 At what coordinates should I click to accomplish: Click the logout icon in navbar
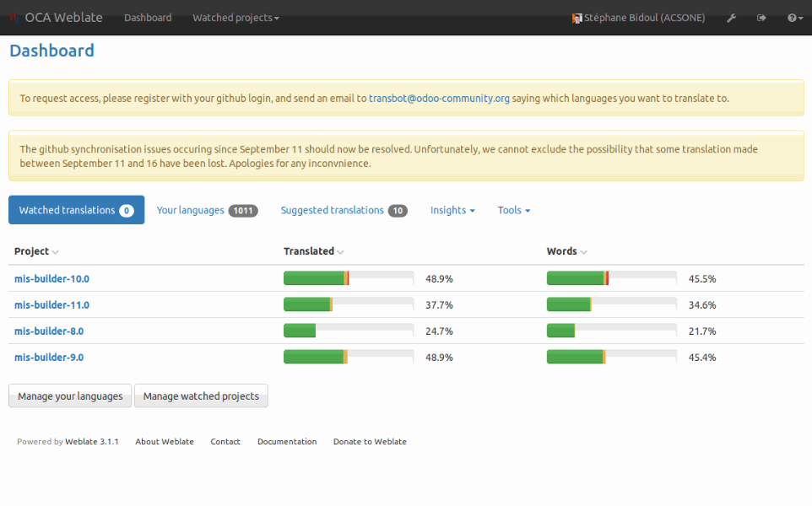tap(761, 18)
